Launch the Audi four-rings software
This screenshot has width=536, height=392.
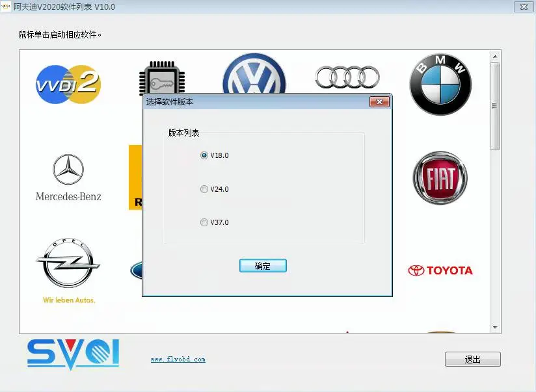pos(347,77)
